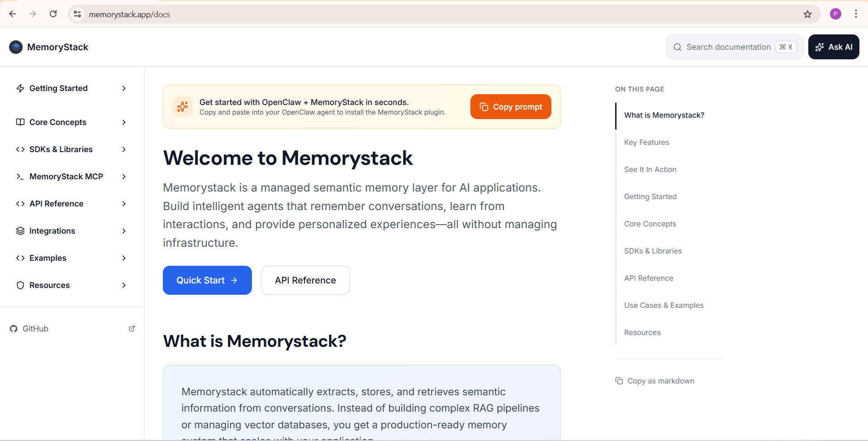Expand the Core Concepts section chevron
This screenshot has width=868, height=441.
point(124,122)
